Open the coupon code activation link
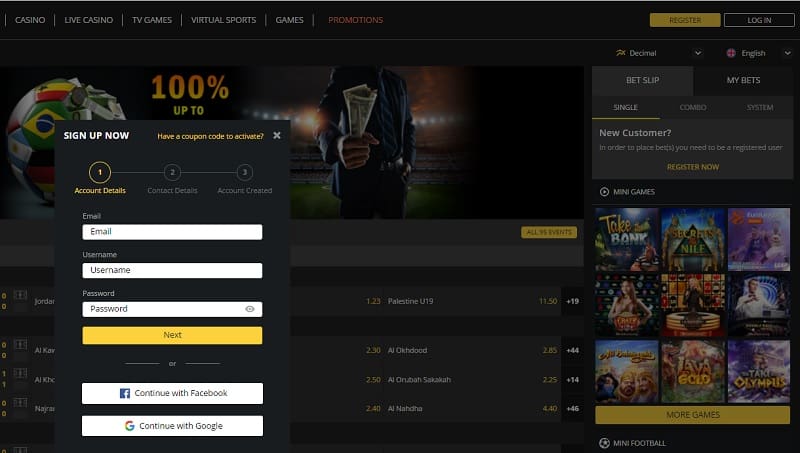 (210, 136)
